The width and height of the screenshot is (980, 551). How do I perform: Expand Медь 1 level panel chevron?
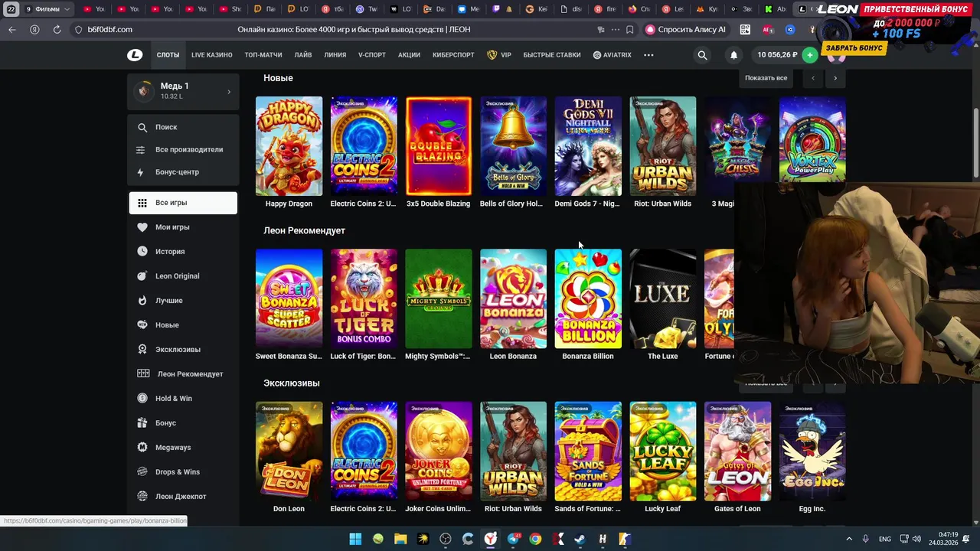click(x=229, y=92)
